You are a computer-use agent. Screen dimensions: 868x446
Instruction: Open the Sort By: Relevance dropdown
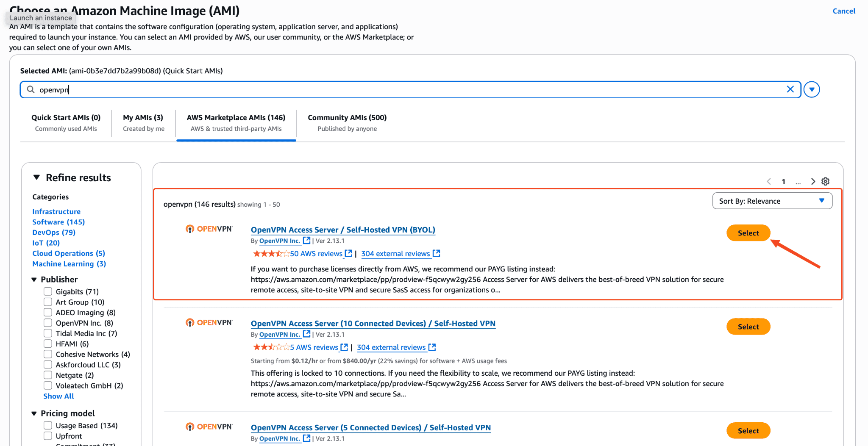coord(772,201)
